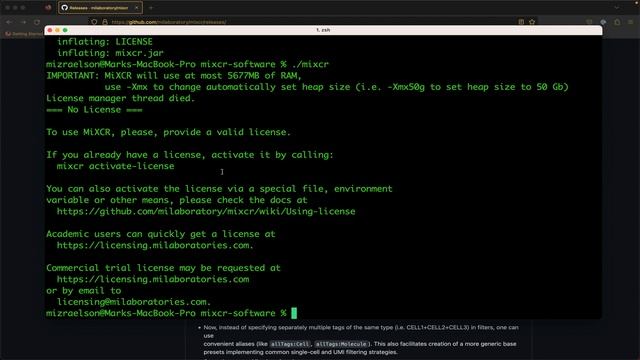
Task: Open a new browser tab with plus
Action: point(151,8)
